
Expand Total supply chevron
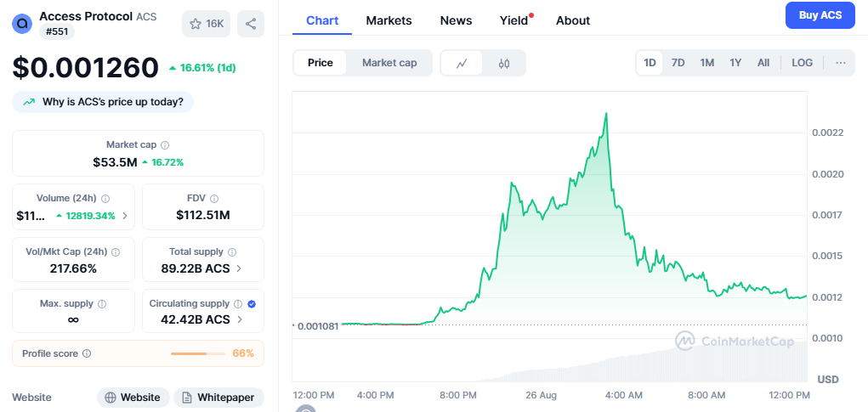tap(239, 268)
